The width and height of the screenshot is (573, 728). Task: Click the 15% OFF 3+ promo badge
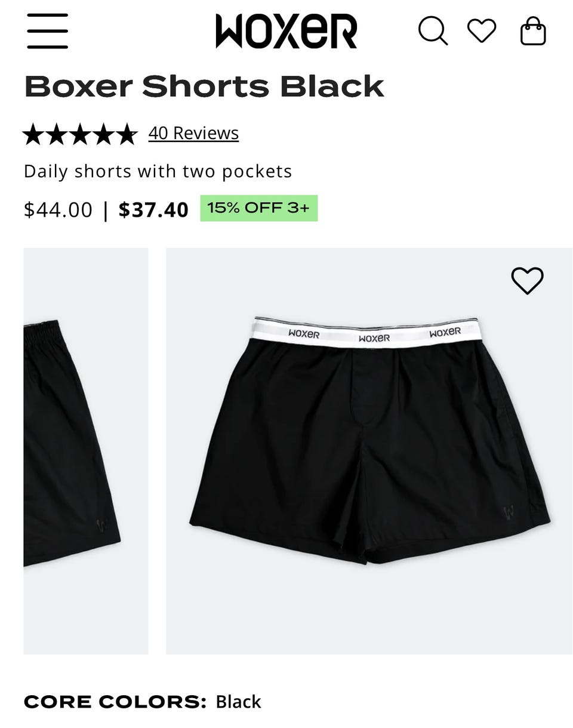pyautogui.click(x=259, y=208)
